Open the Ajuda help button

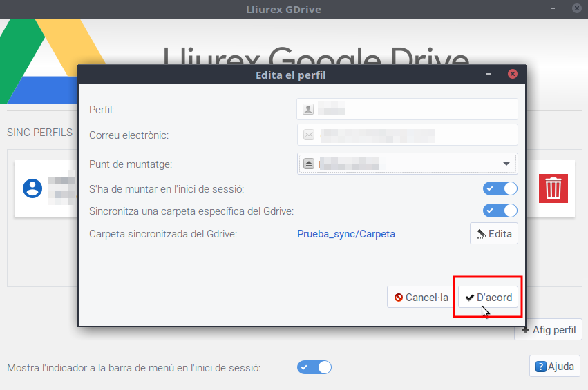pos(555,367)
